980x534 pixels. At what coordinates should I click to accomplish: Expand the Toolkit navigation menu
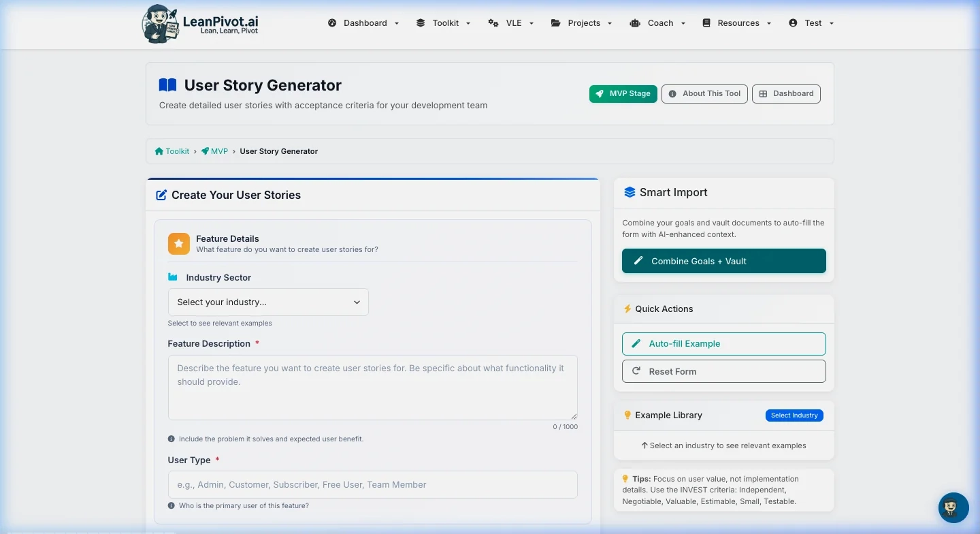pyautogui.click(x=443, y=23)
